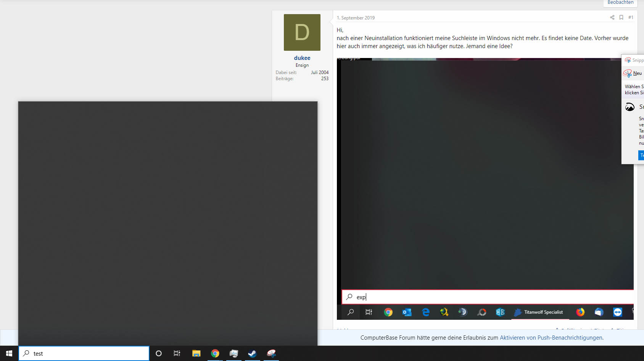This screenshot has width=644, height=361.
Task: Open the Windows Start menu
Action: tap(9, 353)
